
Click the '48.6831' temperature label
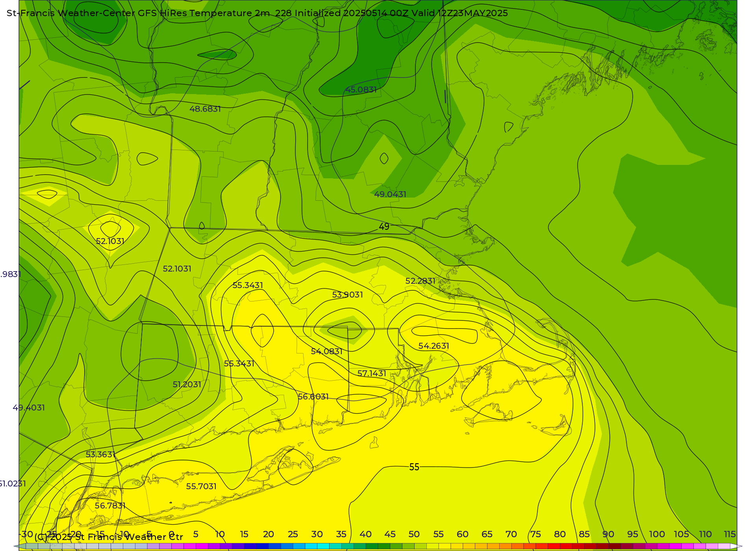(x=205, y=109)
